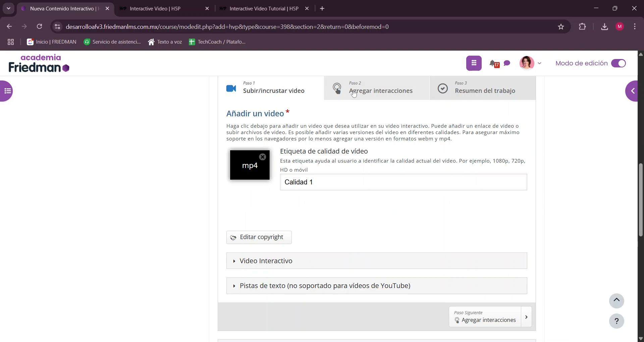Expand the Pistas de texto section
644x342 pixels.
coord(377,286)
